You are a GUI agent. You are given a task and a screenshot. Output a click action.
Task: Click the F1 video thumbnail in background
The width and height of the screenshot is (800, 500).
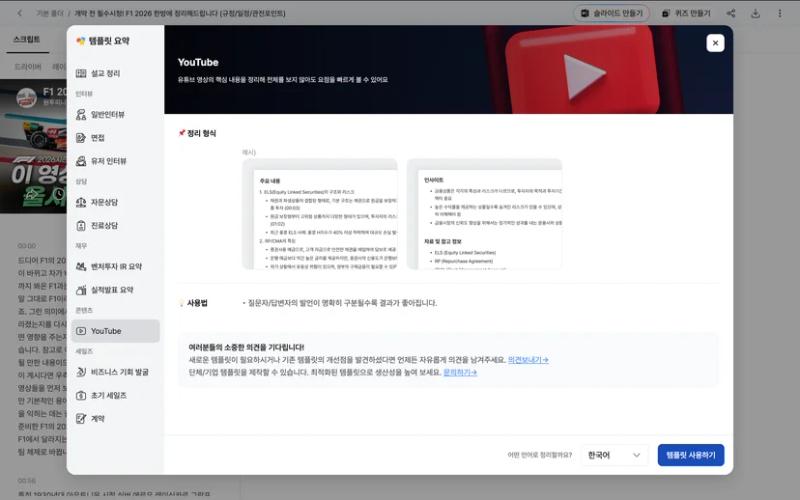(x=33, y=146)
